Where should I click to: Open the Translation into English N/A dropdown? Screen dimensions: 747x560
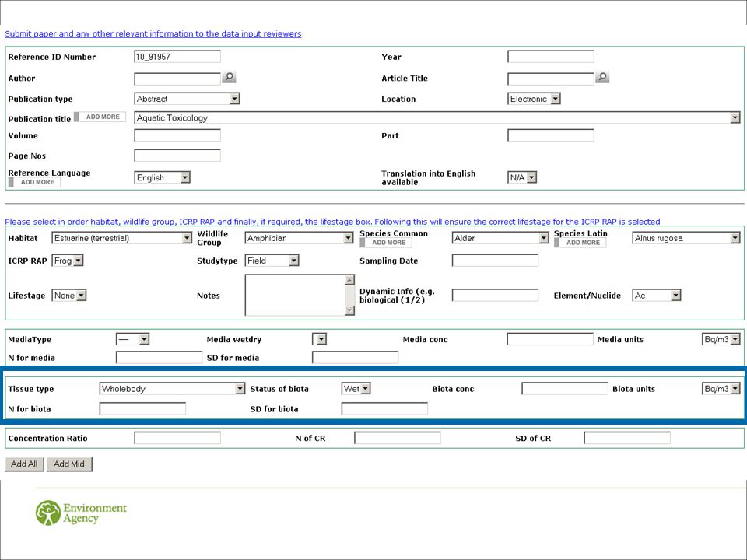[522, 177]
